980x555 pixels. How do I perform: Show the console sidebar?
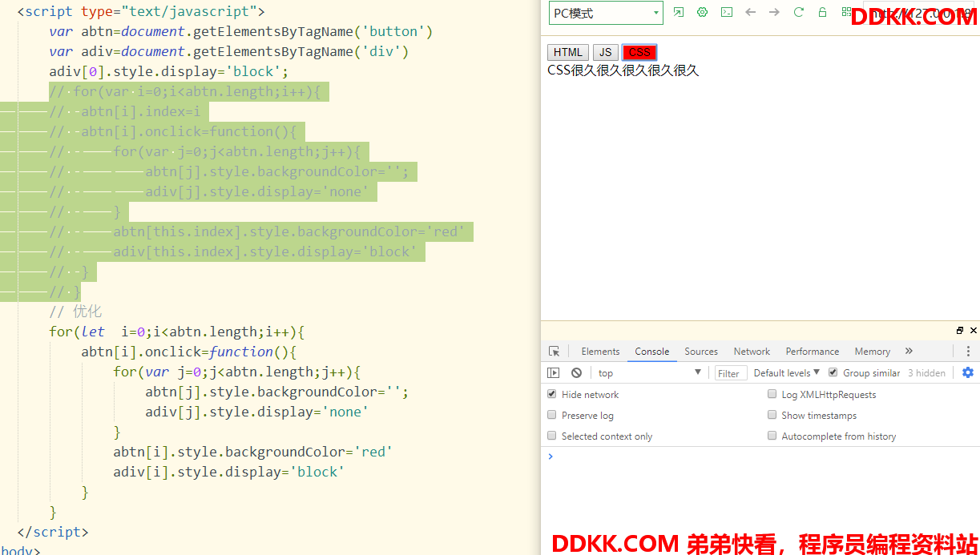554,373
